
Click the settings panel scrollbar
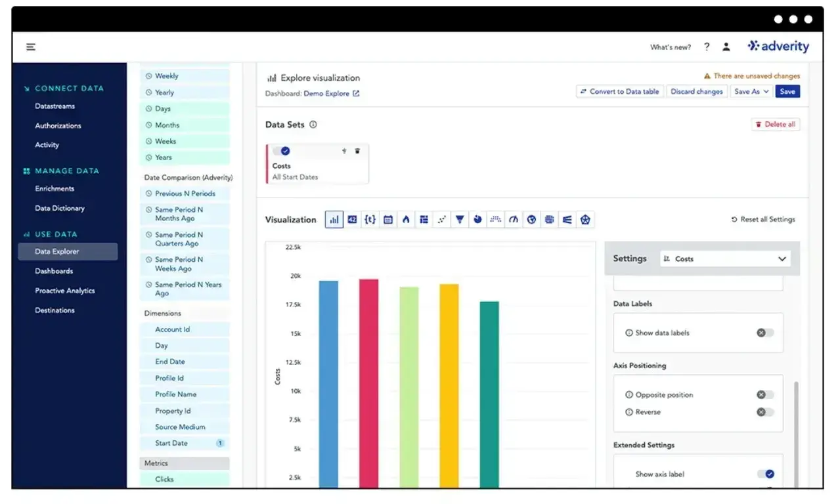[x=796, y=433]
